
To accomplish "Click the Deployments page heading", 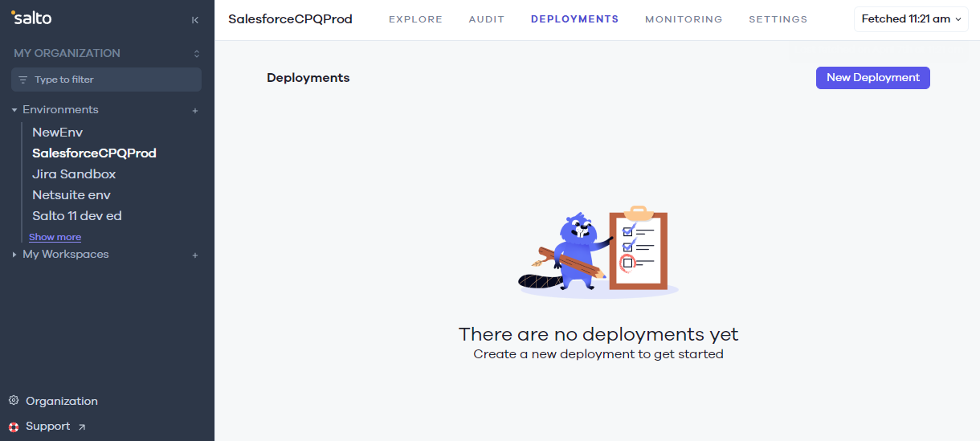I will (x=308, y=78).
